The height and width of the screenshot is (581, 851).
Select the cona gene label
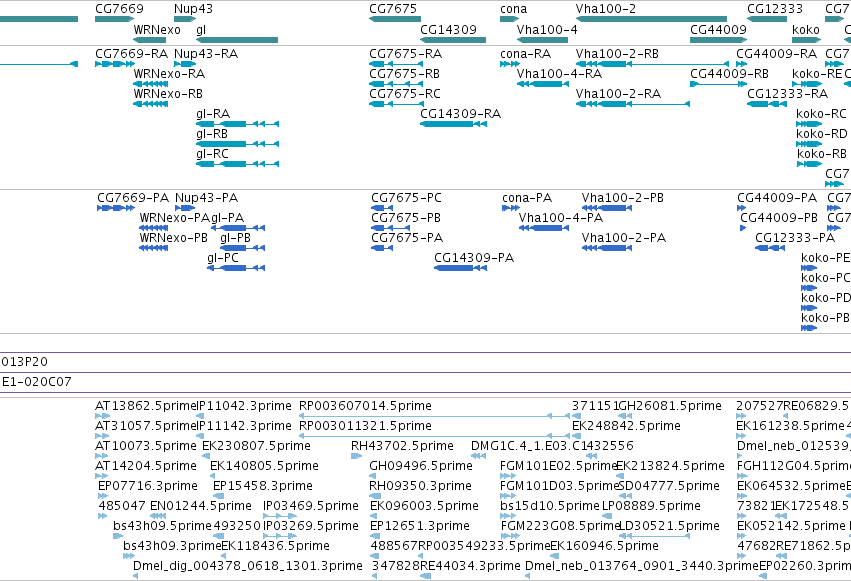513,9
